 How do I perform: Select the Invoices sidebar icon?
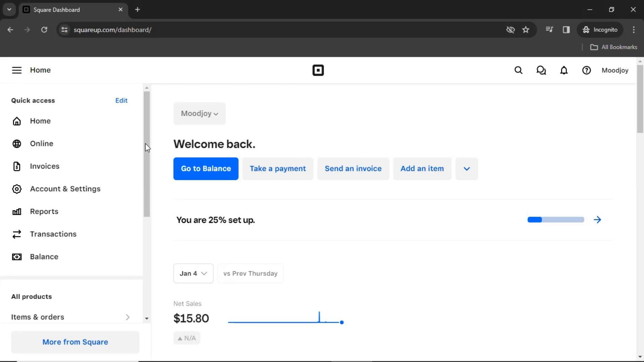click(17, 166)
